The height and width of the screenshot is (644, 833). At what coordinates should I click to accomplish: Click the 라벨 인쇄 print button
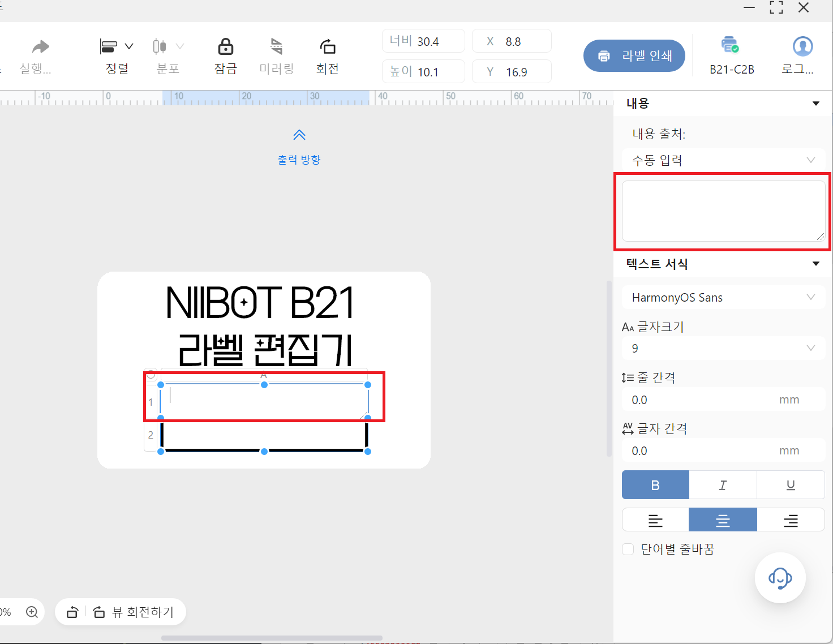[x=634, y=56]
